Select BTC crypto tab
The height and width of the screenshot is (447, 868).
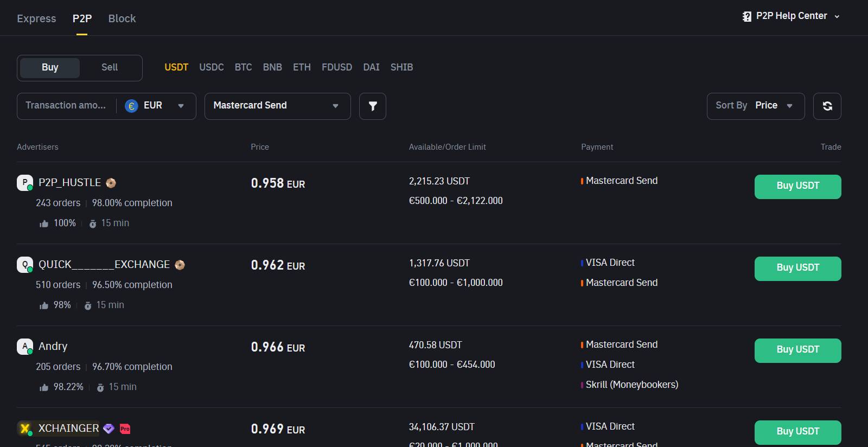[244, 67]
